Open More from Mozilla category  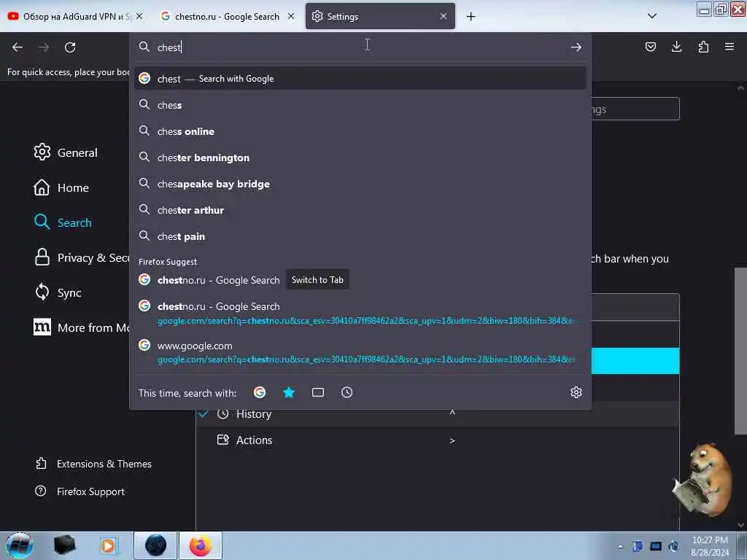click(81, 327)
